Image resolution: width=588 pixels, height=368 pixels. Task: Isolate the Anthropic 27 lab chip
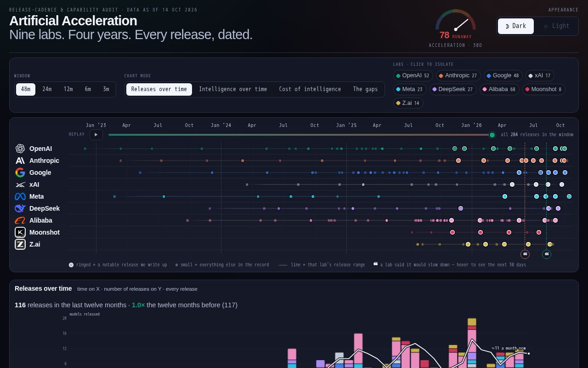point(458,76)
